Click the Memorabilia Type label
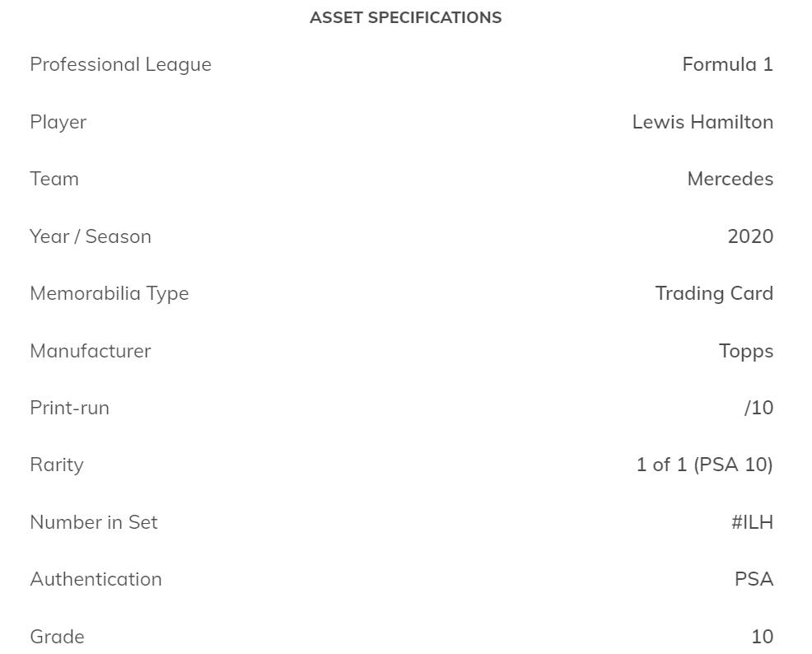Viewport: 812px width, 654px height. pos(110,293)
